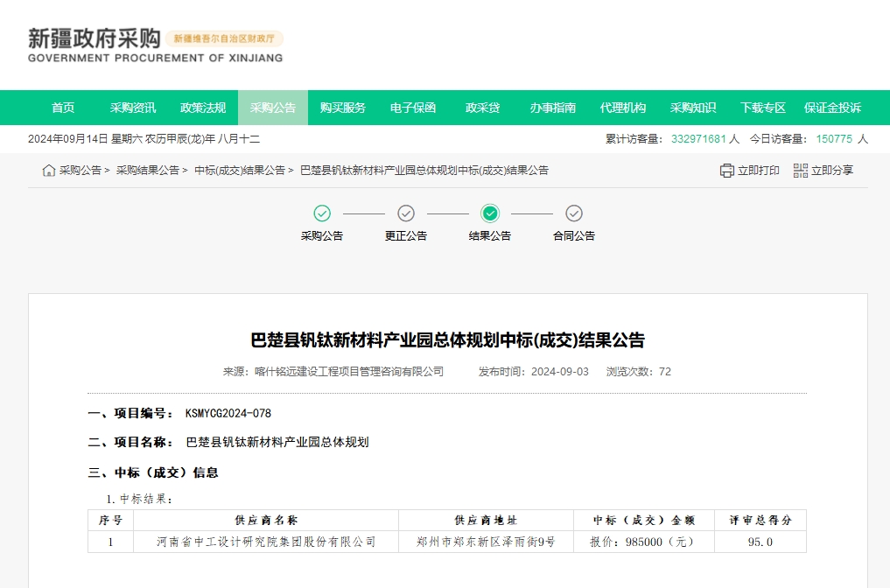This screenshot has width=890, height=588.
Task: Click the printer icon for 立即打印
Action: [x=726, y=171]
